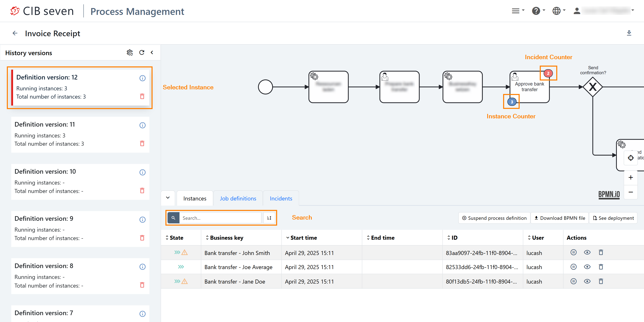The height and width of the screenshot is (322, 644).
Task: Delete Definition version 11
Action: coord(142,143)
